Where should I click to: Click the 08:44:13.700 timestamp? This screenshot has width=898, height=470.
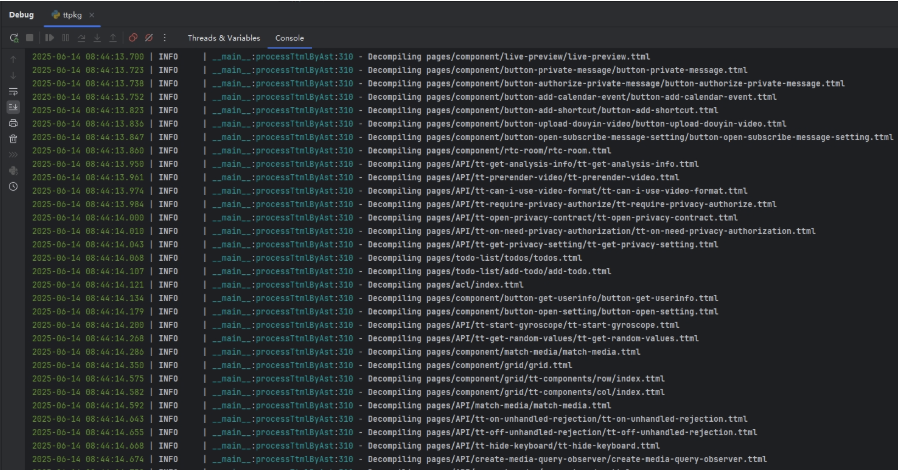click(115, 57)
